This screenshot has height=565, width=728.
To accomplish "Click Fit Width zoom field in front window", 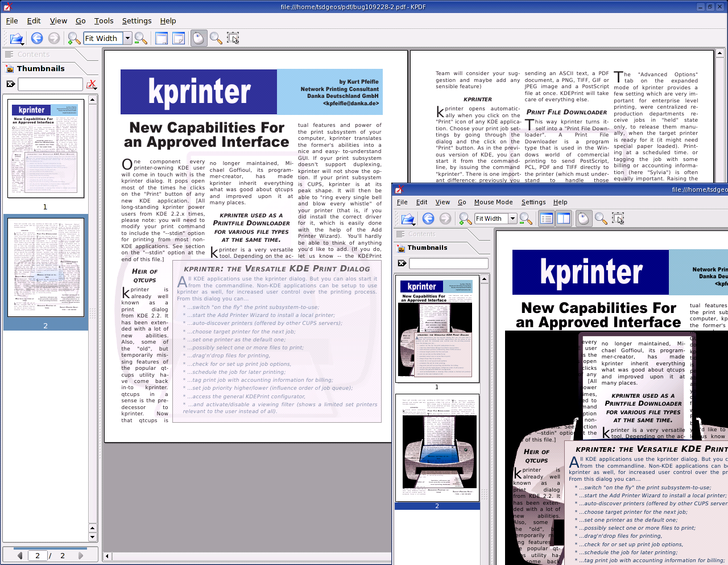I will (x=491, y=218).
